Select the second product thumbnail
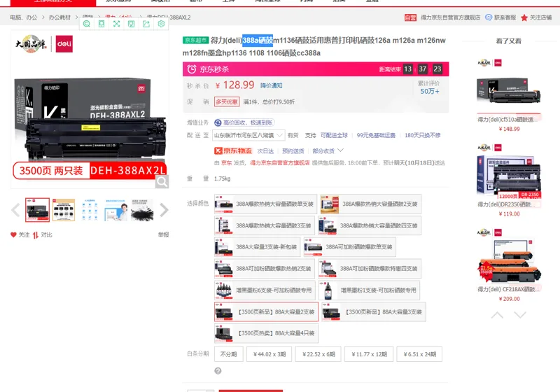This screenshot has width=560, height=392. (x=64, y=210)
